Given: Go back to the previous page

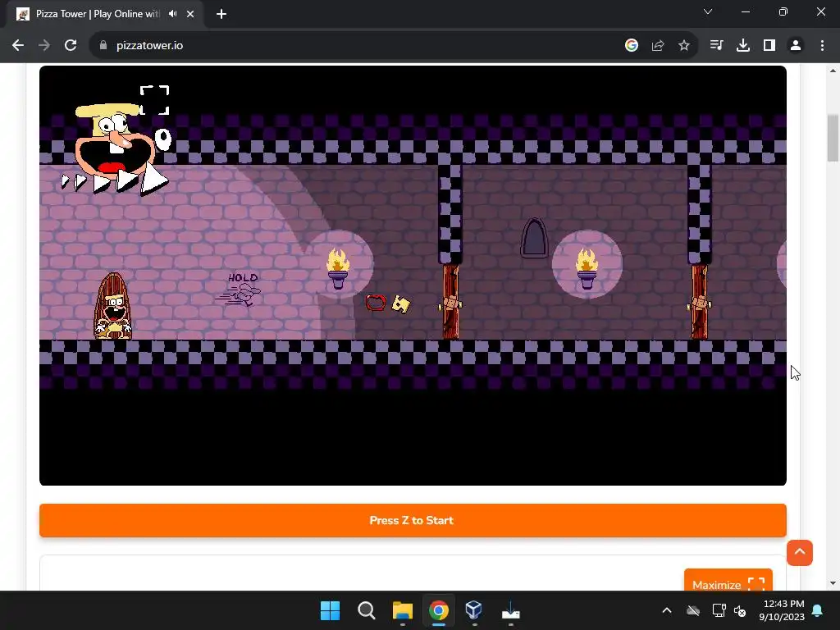Looking at the screenshot, I should (x=18, y=46).
